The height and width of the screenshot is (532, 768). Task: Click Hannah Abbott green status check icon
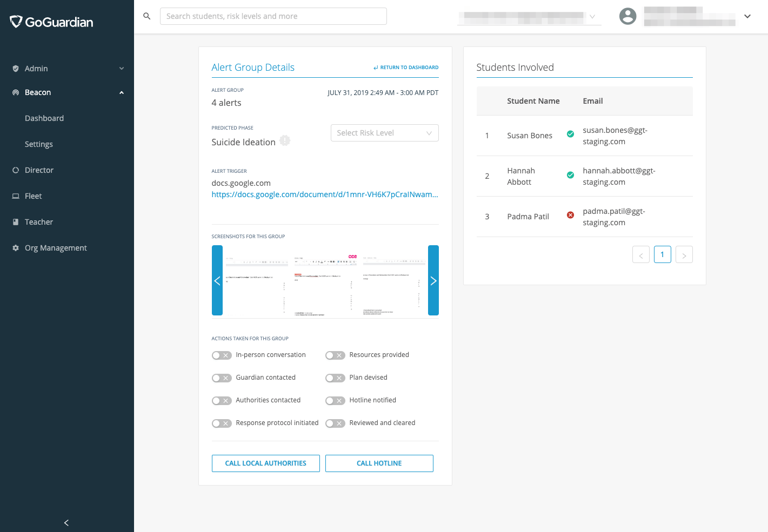pos(570,175)
